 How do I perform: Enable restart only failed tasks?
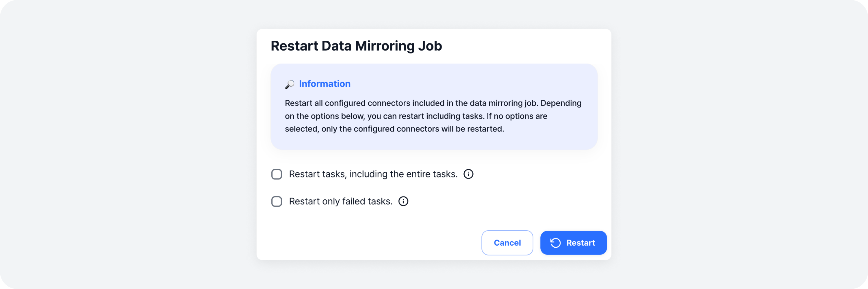click(276, 201)
